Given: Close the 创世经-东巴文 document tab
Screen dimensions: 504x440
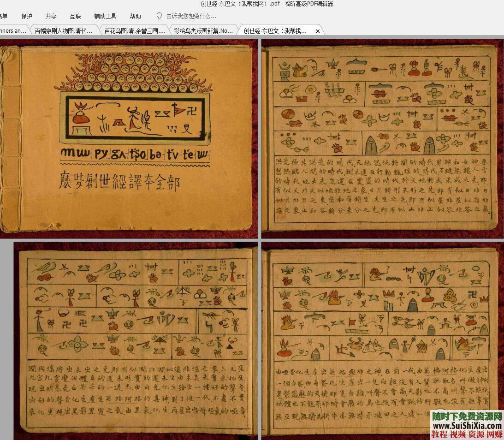Looking at the screenshot, I should (x=317, y=31).
